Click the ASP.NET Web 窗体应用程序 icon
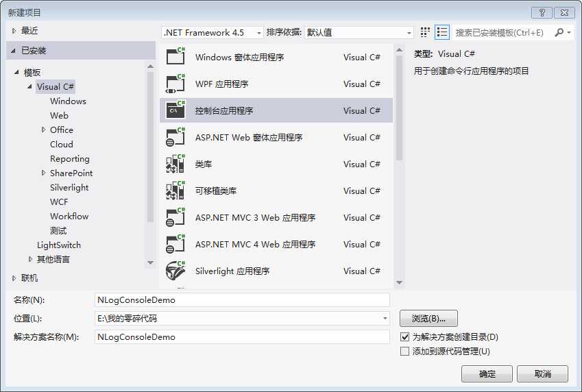 (x=175, y=137)
